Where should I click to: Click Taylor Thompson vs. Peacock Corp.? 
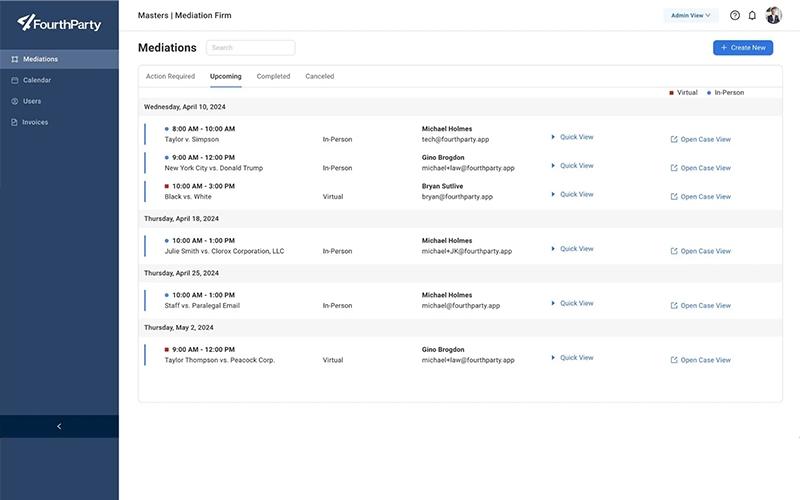(x=220, y=360)
